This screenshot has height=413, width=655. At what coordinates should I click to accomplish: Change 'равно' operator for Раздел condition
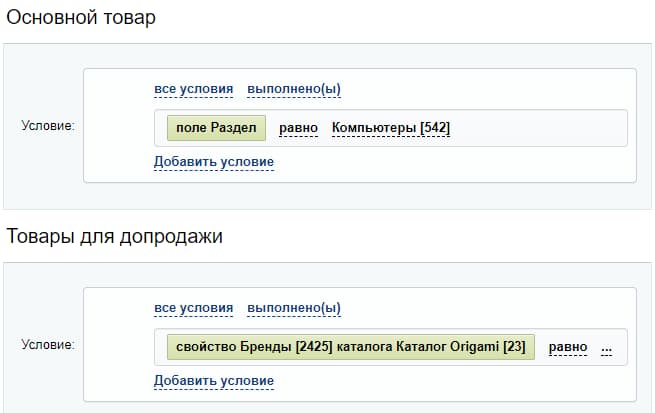click(x=298, y=128)
